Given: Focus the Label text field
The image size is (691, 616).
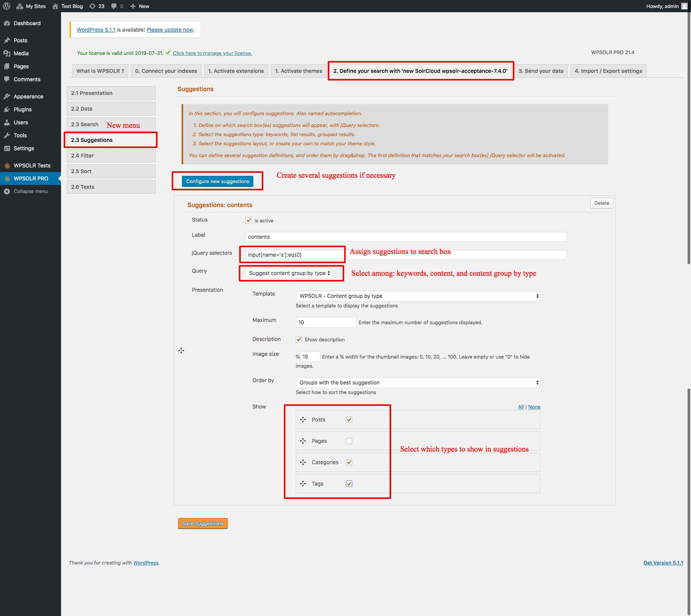Looking at the screenshot, I should click(406, 237).
